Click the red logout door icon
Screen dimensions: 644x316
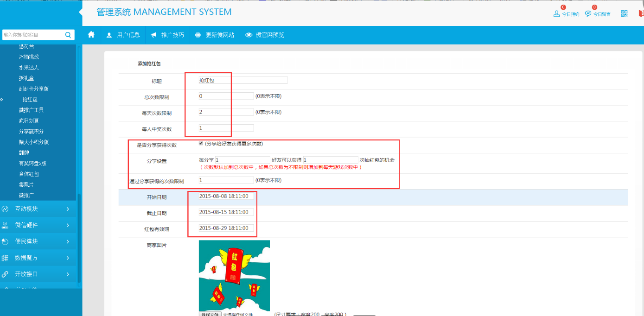click(641, 13)
